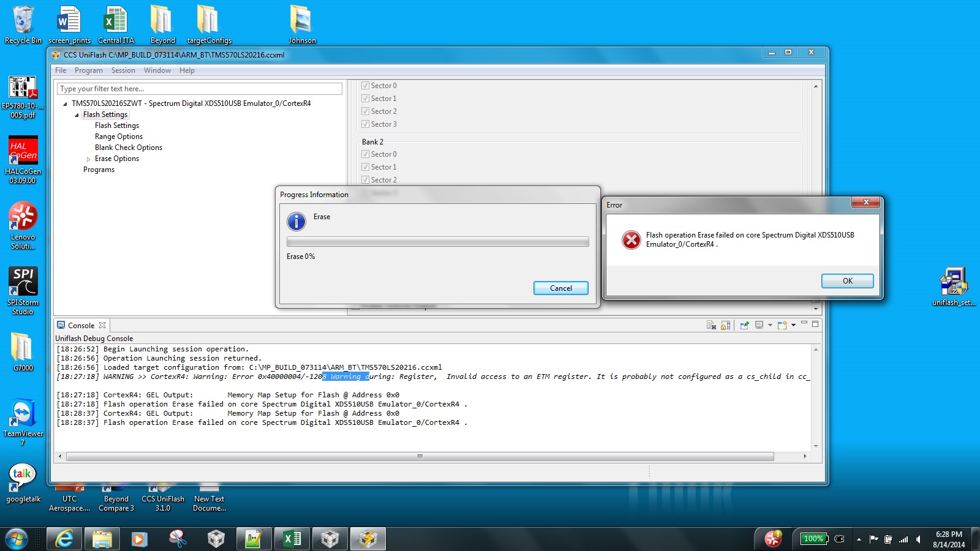Open Internet Explorer from taskbar
This screenshot has height=551, width=980.
tap(64, 539)
